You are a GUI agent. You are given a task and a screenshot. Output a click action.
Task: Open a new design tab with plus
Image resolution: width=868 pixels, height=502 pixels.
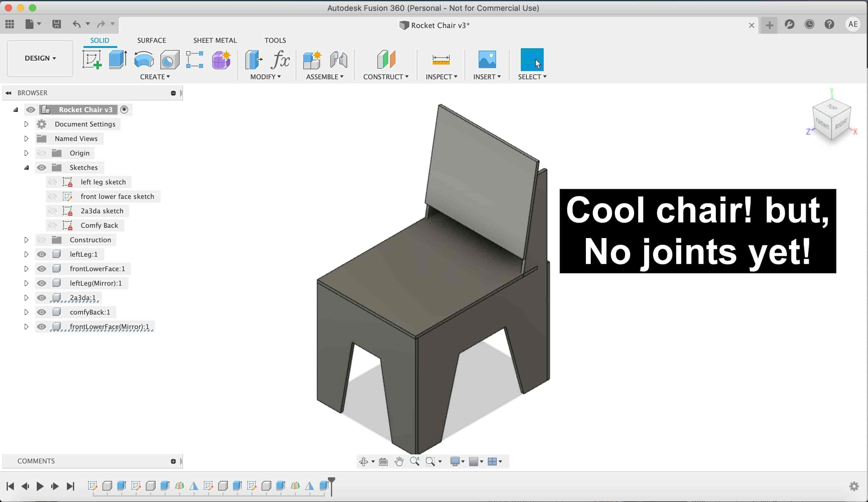pyautogui.click(x=769, y=25)
